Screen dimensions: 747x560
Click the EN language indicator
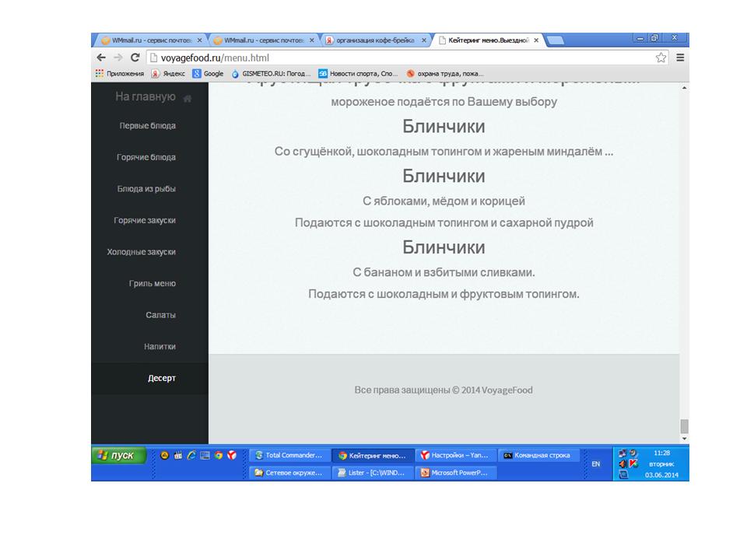(595, 464)
